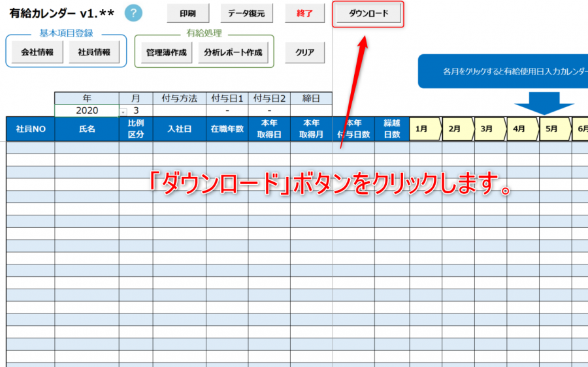Click the 月 label cell above 3
The image size is (588, 367).
[x=136, y=98]
